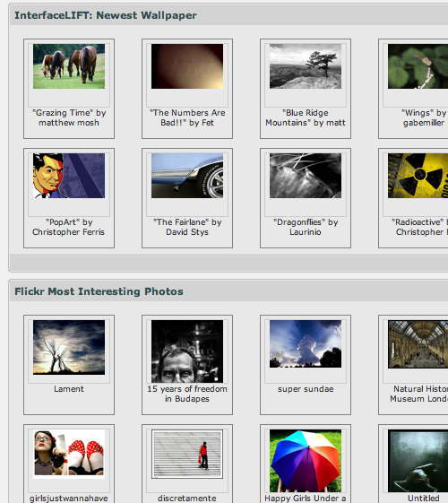
Task: Click the InterfaceLIFT: Newest Wallpaper heading
Action: (x=106, y=15)
